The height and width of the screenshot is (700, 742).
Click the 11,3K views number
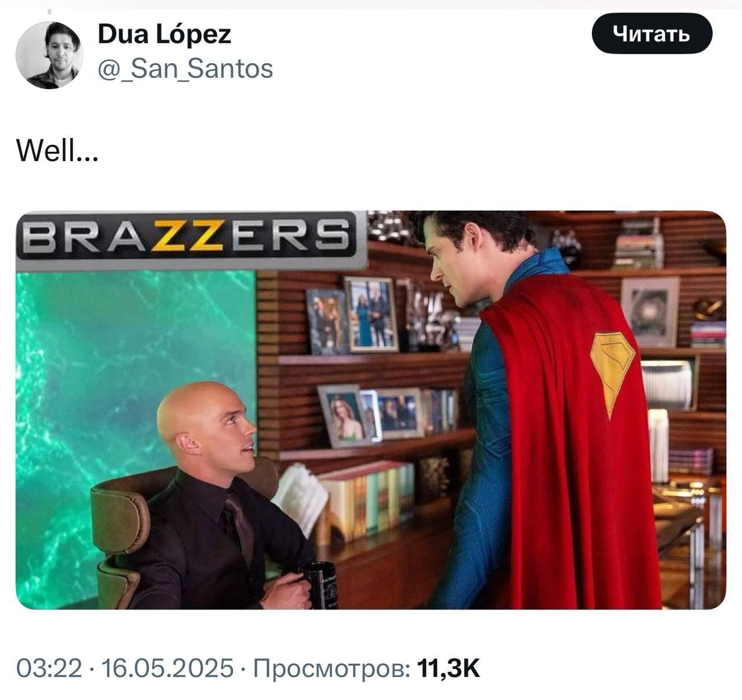[x=449, y=668]
